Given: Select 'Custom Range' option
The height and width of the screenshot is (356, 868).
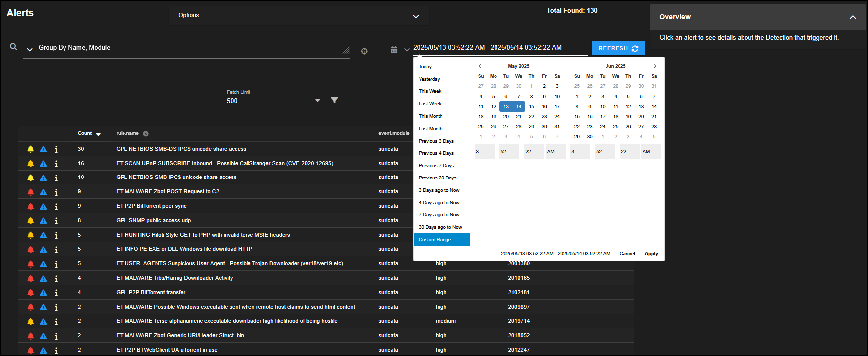Looking at the screenshot, I should pos(435,240).
